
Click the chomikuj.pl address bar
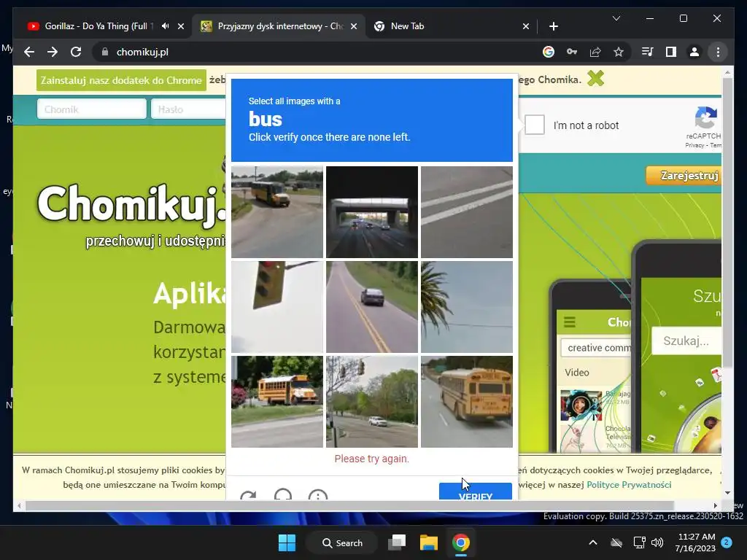(x=314, y=52)
